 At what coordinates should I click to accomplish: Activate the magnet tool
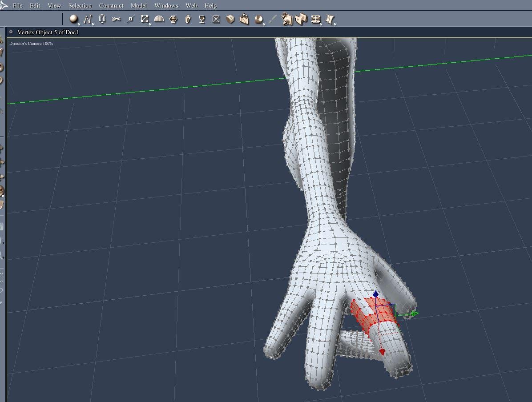(102, 19)
